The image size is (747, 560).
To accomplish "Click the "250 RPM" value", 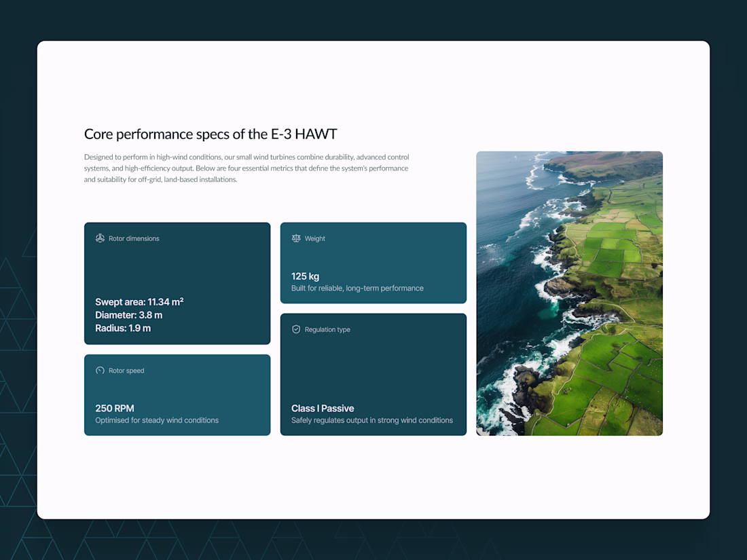I will (x=115, y=408).
